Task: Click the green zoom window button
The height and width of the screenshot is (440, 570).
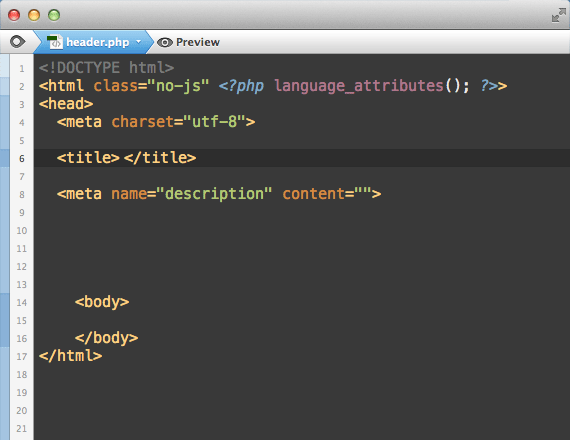Action: pos(54,15)
